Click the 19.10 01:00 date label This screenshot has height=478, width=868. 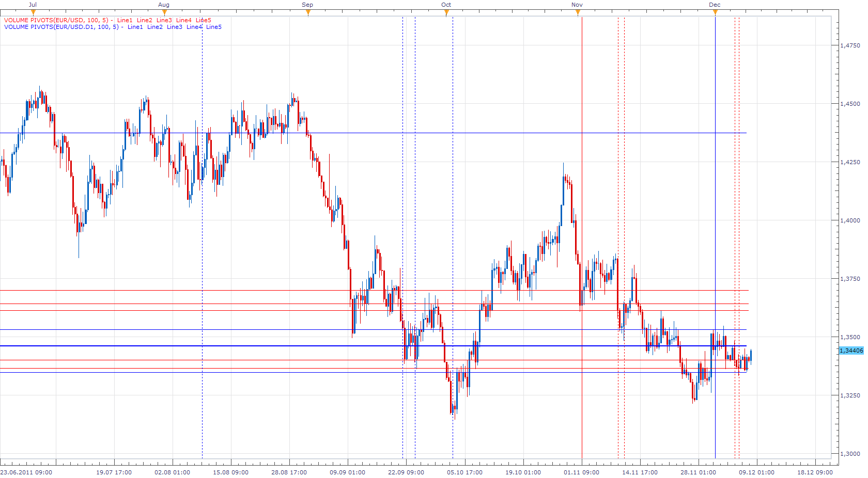click(523, 472)
